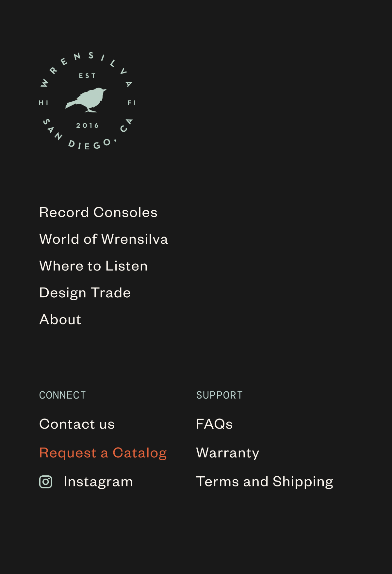Click the 'SAN DIEGO, CA' arc text in the logo
This screenshot has width=392, height=574.
(88, 135)
